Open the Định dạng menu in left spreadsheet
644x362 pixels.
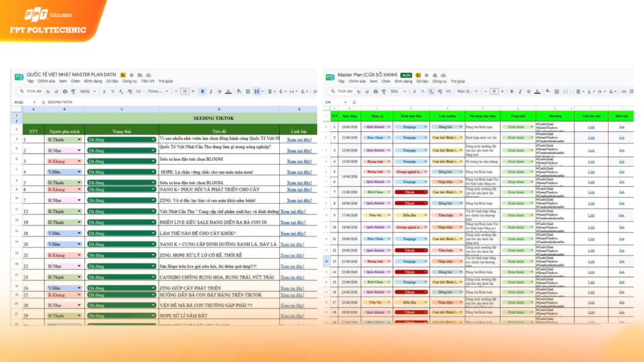coord(93,81)
